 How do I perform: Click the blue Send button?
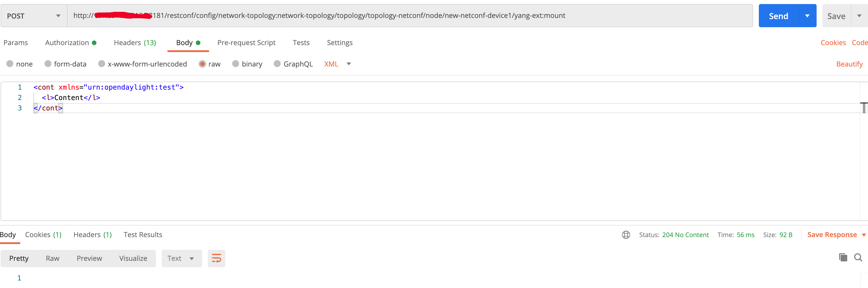(778, 16)
